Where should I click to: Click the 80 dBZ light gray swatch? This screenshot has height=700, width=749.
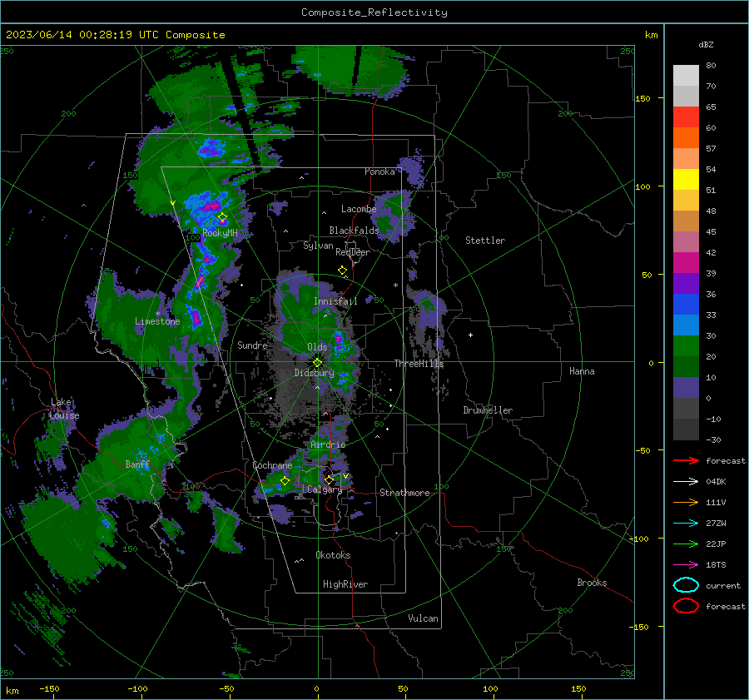(x=686, y=75)
